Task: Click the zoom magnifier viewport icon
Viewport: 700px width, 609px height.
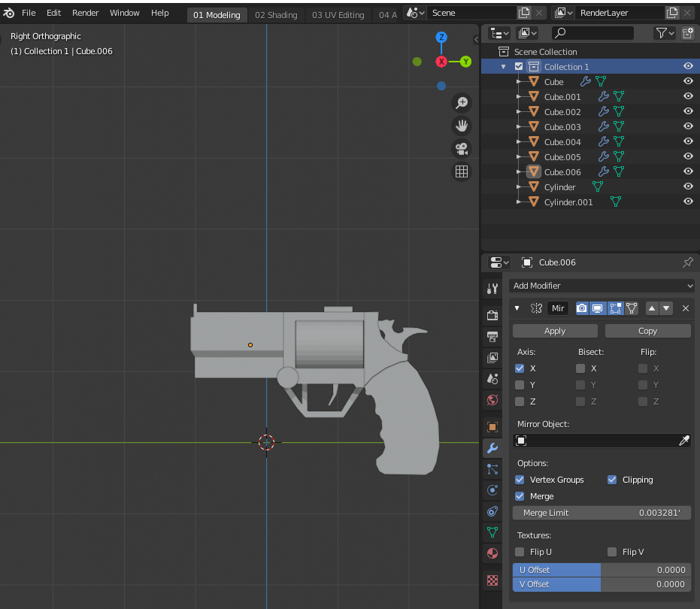Action: [462, 103]
